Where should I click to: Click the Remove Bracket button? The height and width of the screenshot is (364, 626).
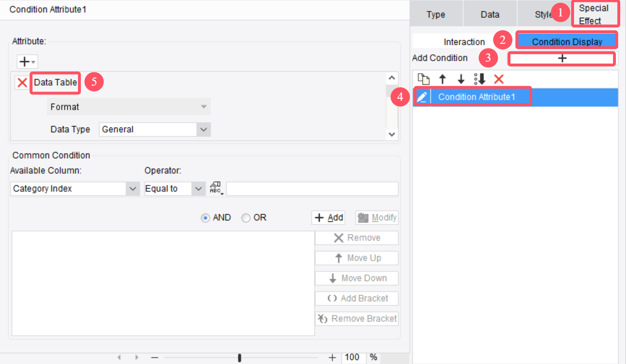(x=357, y=319)
